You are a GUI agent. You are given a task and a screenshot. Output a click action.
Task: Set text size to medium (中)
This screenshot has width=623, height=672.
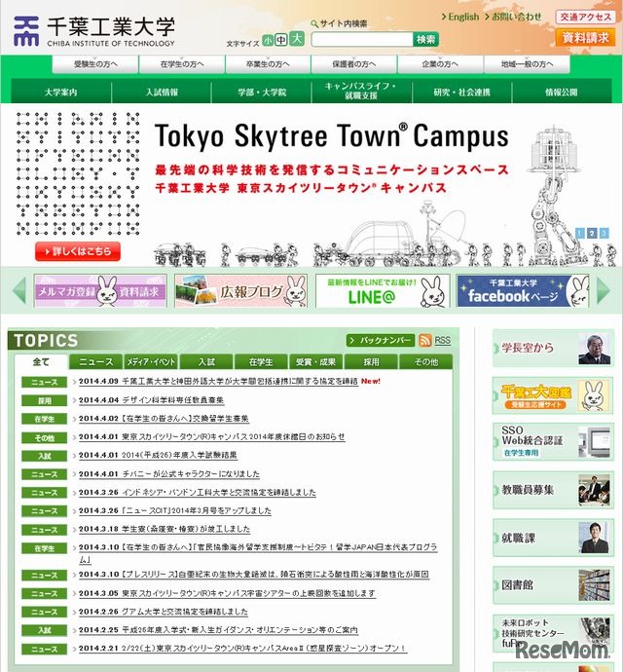(281, 40)
